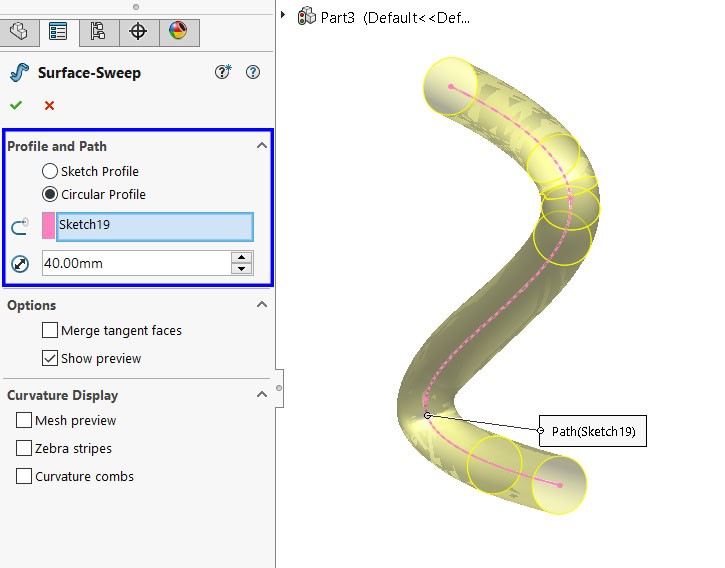
Task: Enable Curvature combs checkbox
Action: click(24, 476)
